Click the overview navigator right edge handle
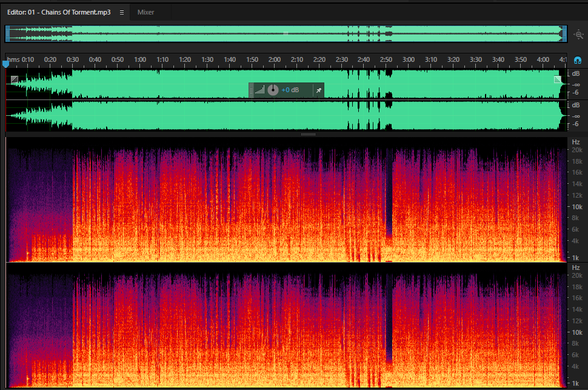 pos(564,34)
